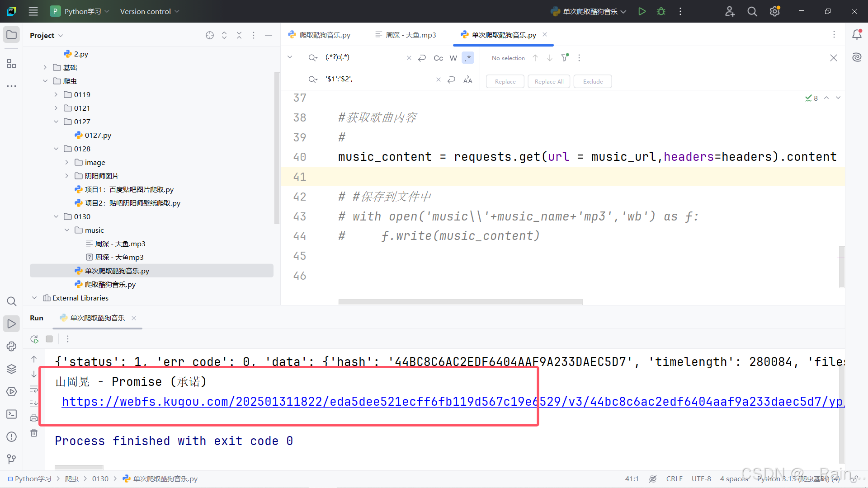Expand the 基础 folder in project tree

tap(45, 67)
